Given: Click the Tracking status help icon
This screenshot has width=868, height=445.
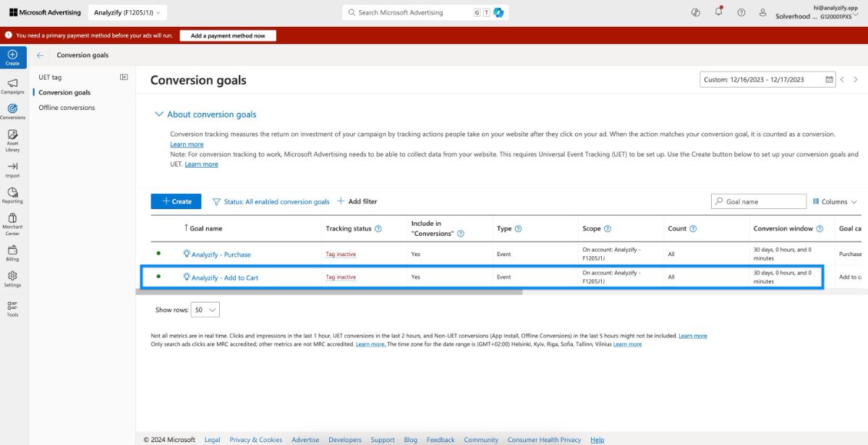Looking at the screenshot, I should [378, 229].
